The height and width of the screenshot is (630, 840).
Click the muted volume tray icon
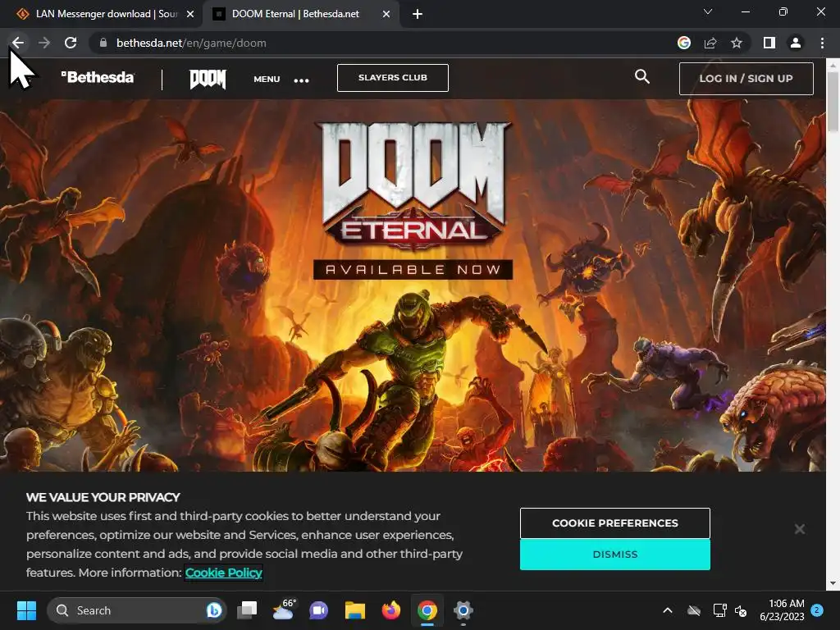741,610
